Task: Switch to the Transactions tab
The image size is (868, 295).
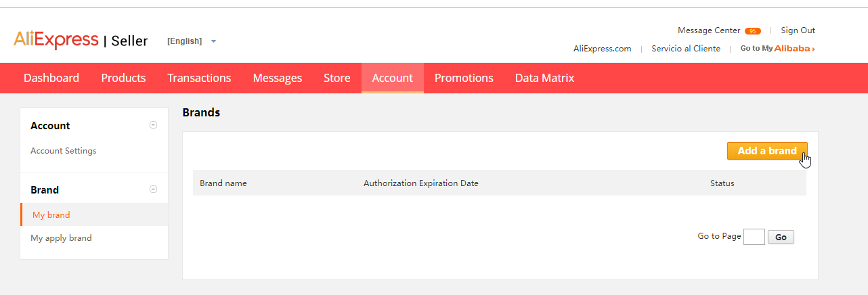Action: tap(199, 78)
